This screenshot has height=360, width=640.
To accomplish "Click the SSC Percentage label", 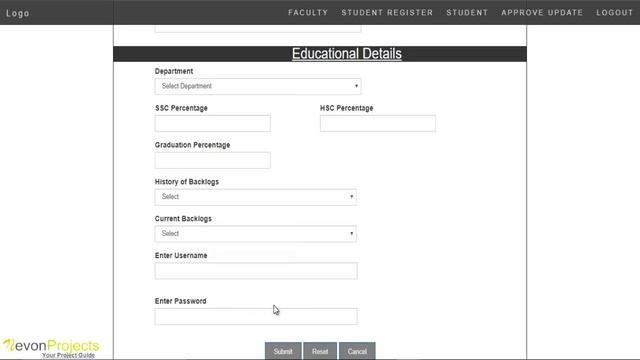I will click(181, 108).
